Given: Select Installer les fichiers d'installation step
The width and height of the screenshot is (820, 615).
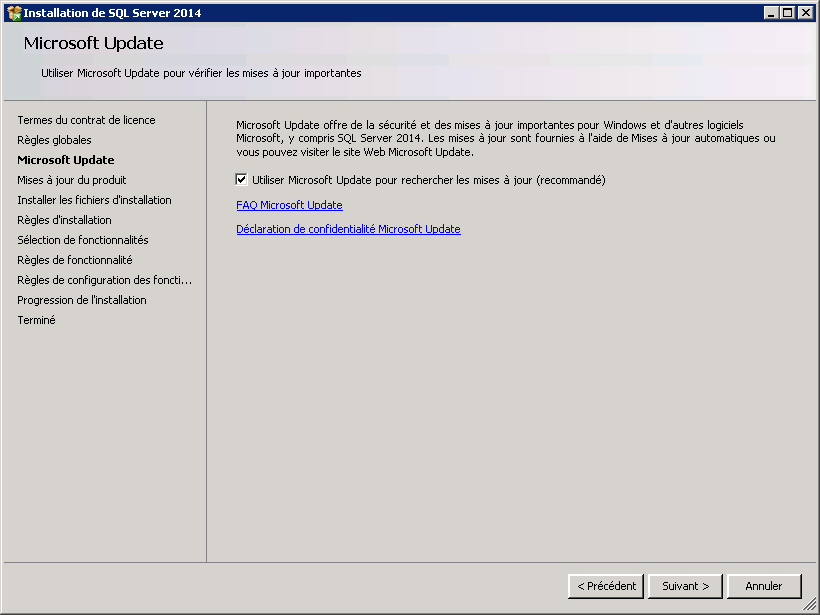Looking at the screenshot, I should pyautogui.click(x=94, y=200).
